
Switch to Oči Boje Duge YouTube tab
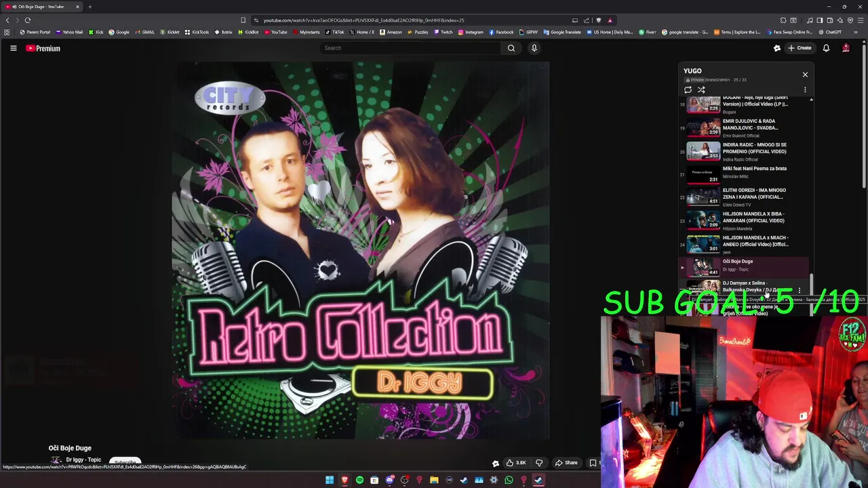pyautogui.click(x=41, y=7)
